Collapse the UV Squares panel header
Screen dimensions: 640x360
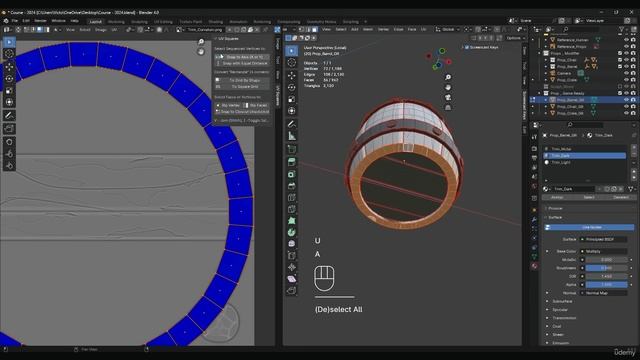point(227,39)
